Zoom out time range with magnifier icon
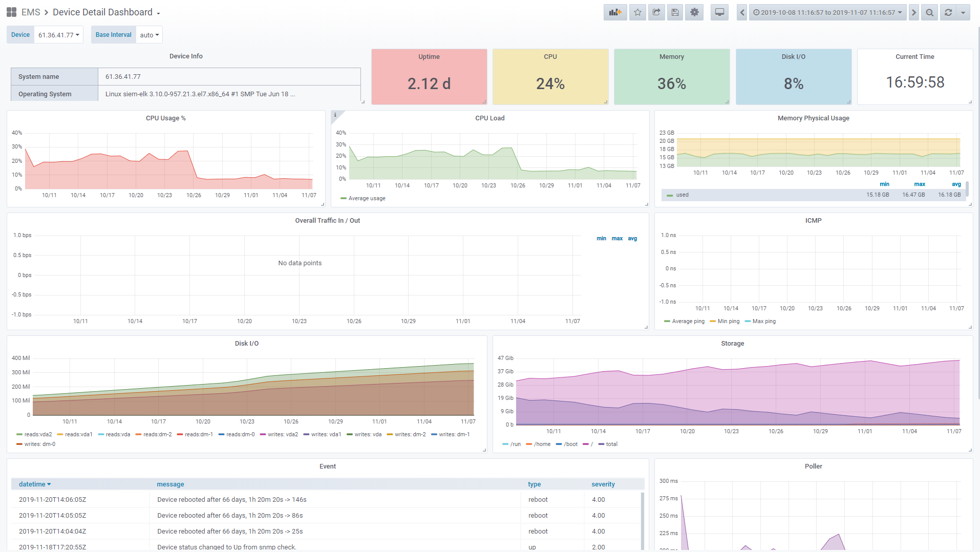The height and width of the screenshot is (552, 980). [x=929, y=12]
